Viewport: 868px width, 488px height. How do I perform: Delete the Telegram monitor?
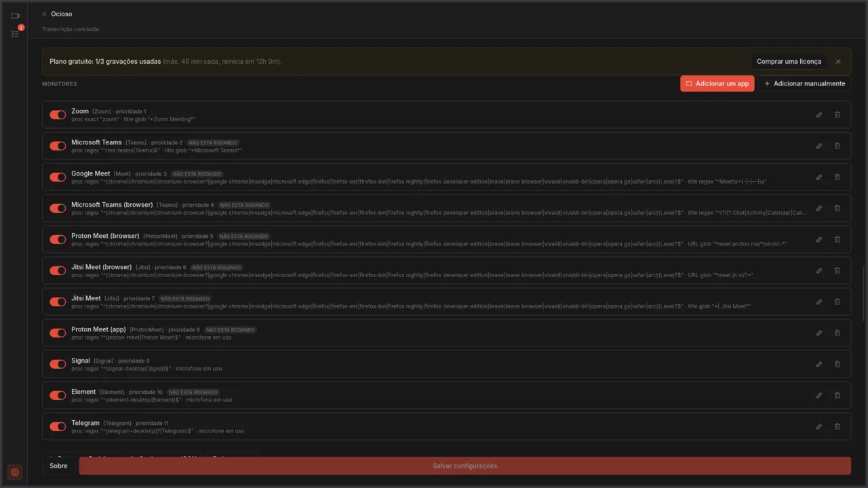point(837,426)
